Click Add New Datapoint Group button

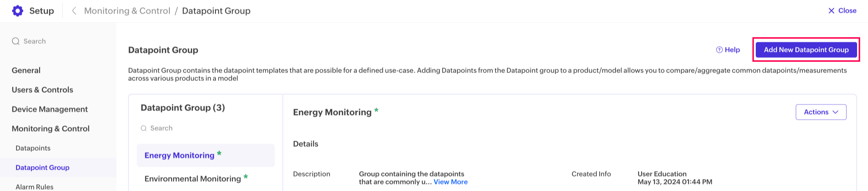coord(806,50)
